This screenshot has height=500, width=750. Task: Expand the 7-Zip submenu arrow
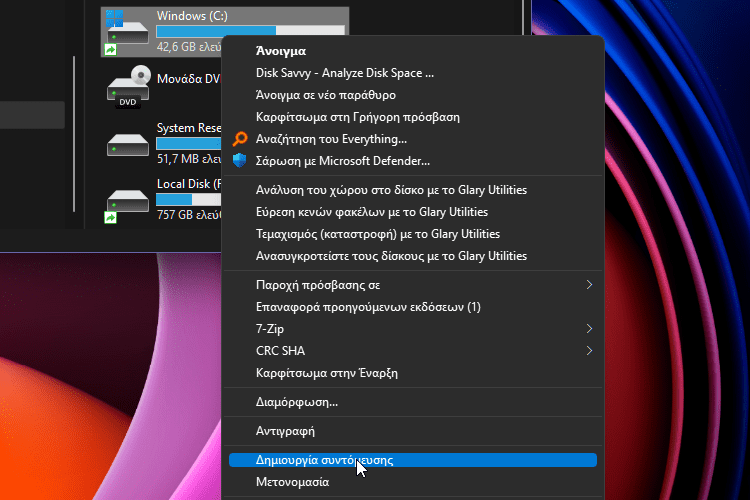click(589, 329)
